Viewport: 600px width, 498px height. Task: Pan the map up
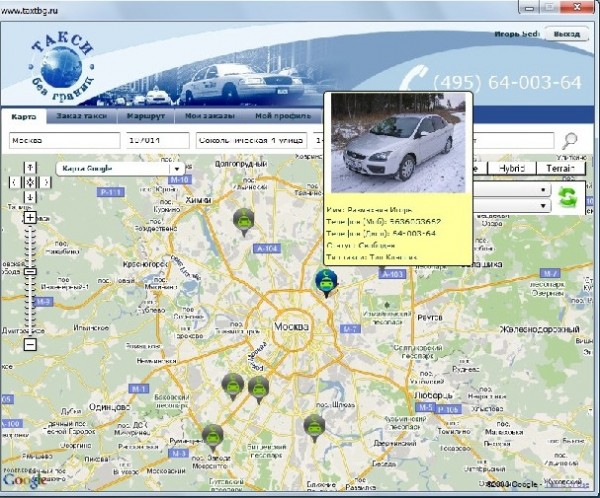30,168
